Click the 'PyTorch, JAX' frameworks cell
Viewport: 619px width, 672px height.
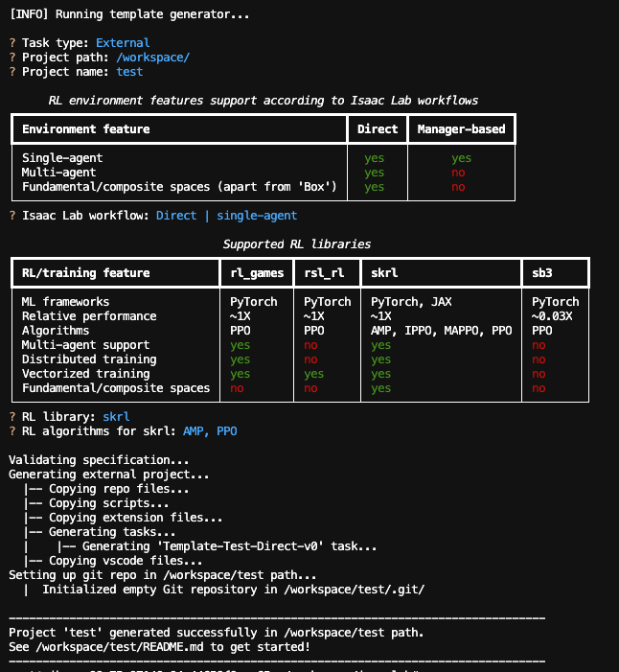coord(410,302)
